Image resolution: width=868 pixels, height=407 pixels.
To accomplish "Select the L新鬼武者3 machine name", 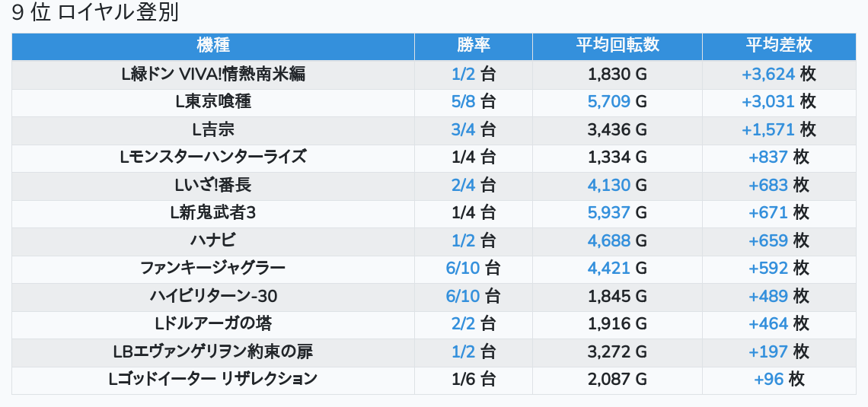I will (x=213, y=212).
